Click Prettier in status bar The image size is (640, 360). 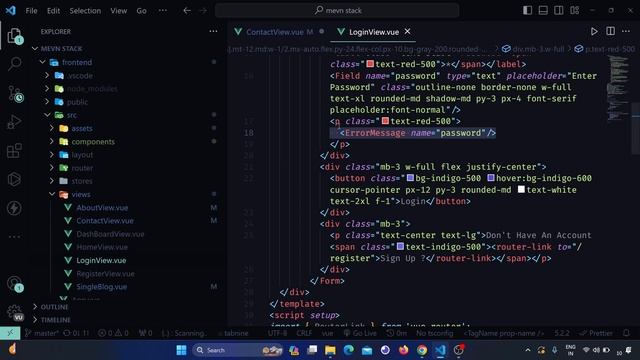tap(596, 333)
